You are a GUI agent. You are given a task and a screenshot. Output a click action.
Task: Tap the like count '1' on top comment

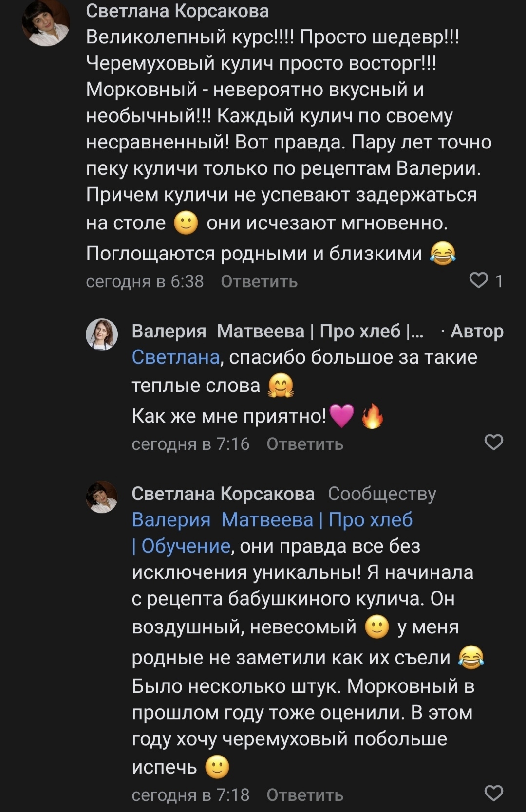click(499, 281)
